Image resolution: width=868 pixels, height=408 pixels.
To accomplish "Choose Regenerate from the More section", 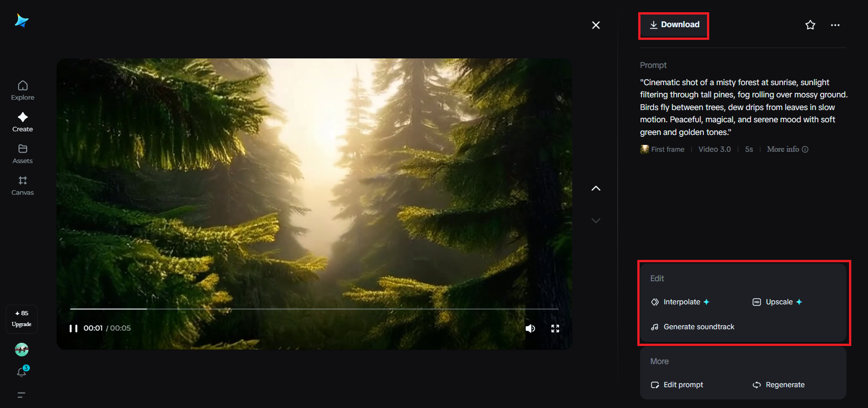I will point(784,384).
